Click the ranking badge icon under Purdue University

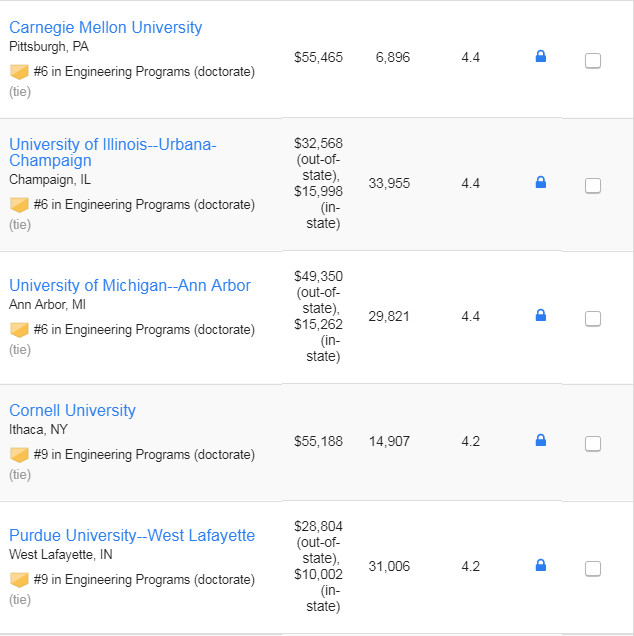tap(19, 580)
